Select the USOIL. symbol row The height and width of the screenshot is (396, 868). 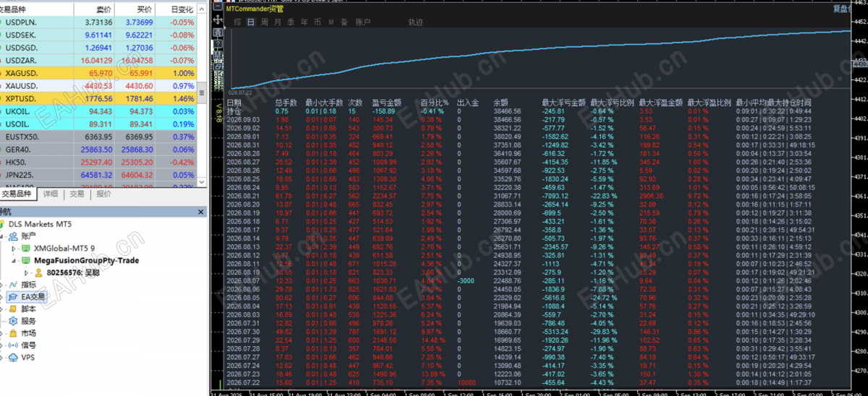coord(98,124)
